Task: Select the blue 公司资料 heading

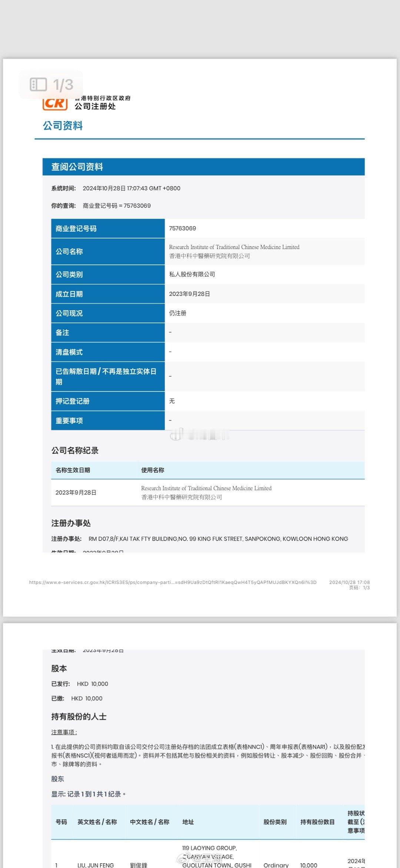Action: (63, 126)
